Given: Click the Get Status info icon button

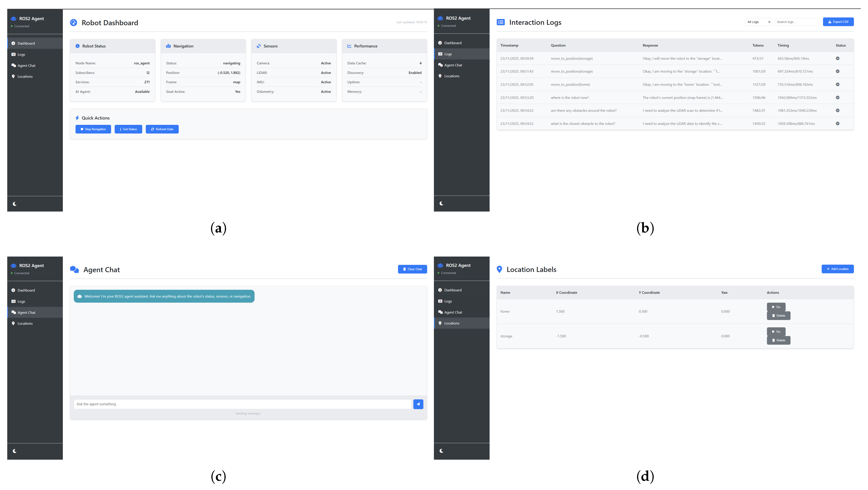Looking at the screenshot, I should [121, 129].
